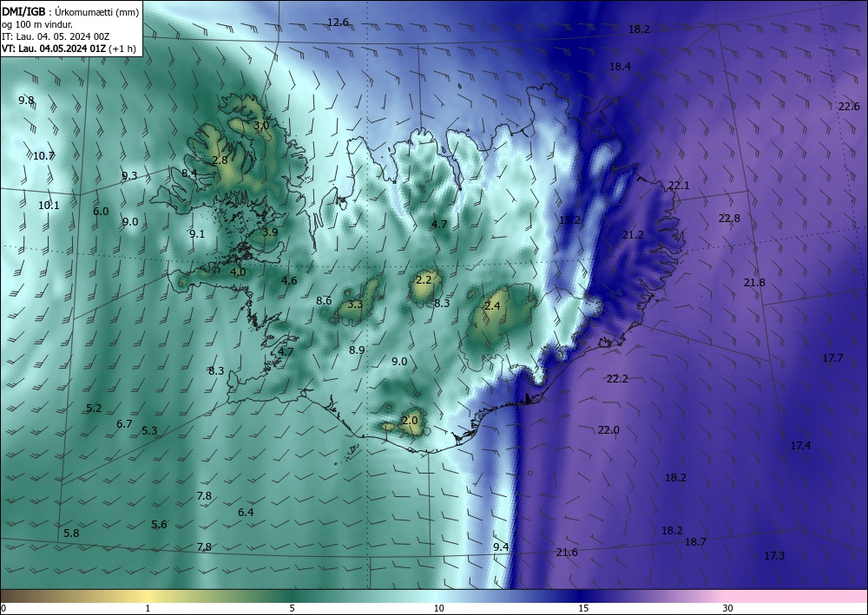
Task: Click the 5 tick label on the color scale
Action: 292,609
